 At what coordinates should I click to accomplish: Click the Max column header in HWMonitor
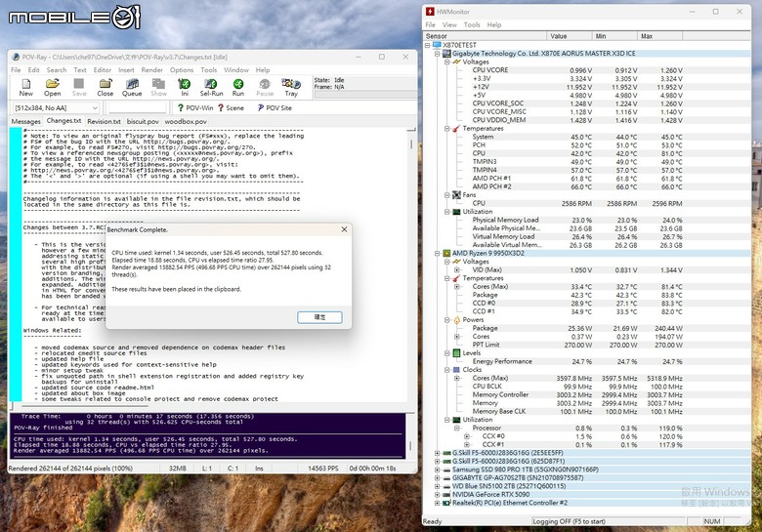[659, 36]
